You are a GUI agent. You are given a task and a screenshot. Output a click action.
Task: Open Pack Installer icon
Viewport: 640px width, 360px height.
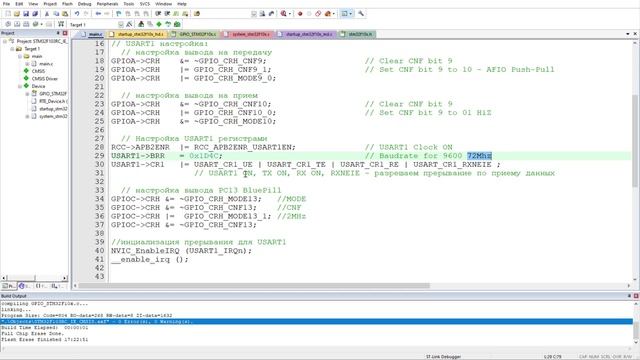pos(177,24)
